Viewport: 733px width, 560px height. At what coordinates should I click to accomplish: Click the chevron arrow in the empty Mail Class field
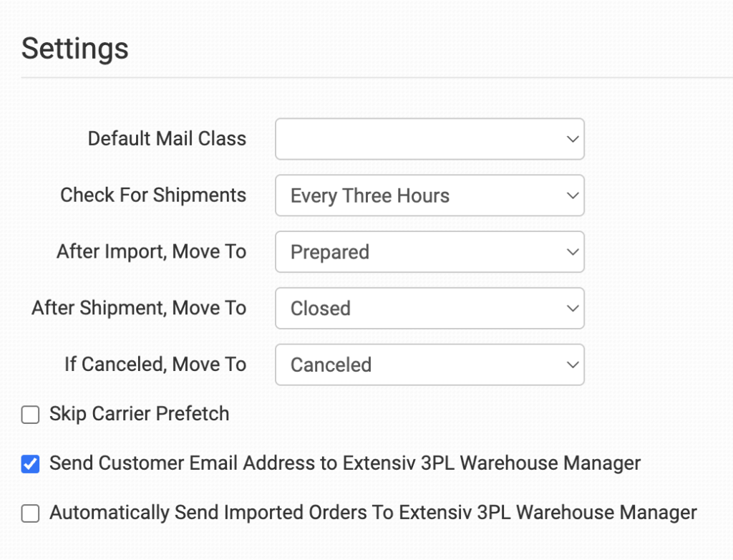click(x=572, y=139)
